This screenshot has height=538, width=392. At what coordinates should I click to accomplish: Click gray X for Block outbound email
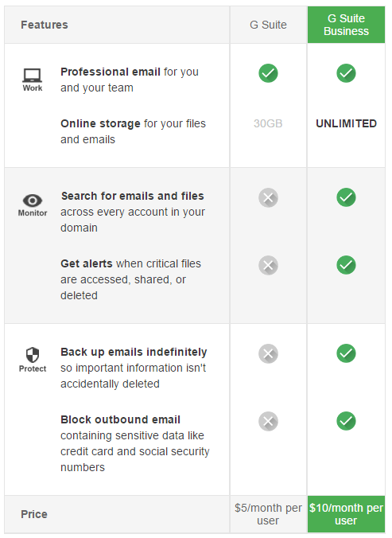point(268,421)
